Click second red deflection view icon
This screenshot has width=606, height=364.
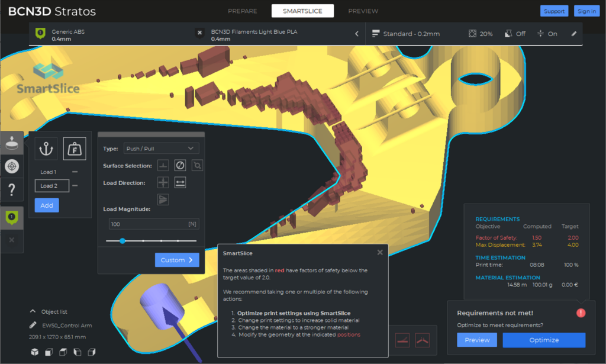(x=422, y=340)
